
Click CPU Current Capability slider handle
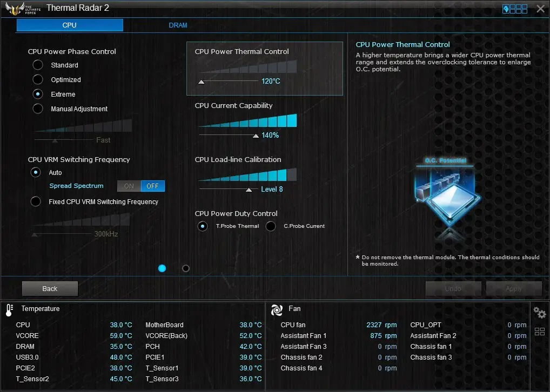256,136
